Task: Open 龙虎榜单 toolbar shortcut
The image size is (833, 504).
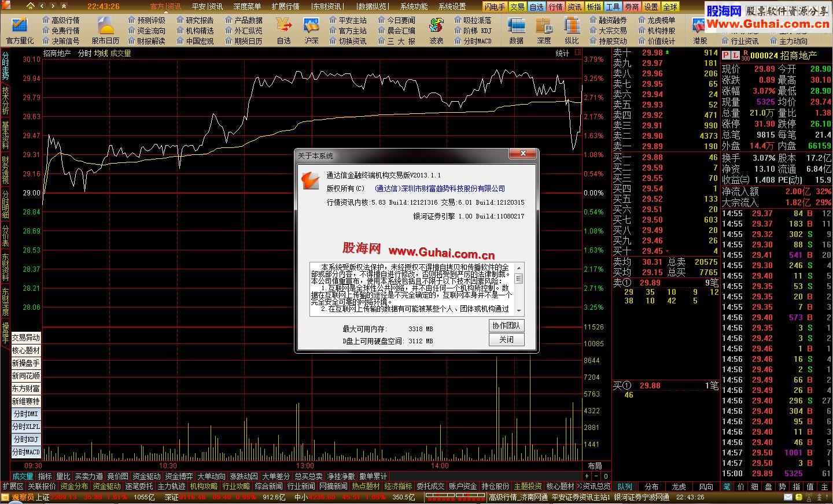Action: [657, 20]
